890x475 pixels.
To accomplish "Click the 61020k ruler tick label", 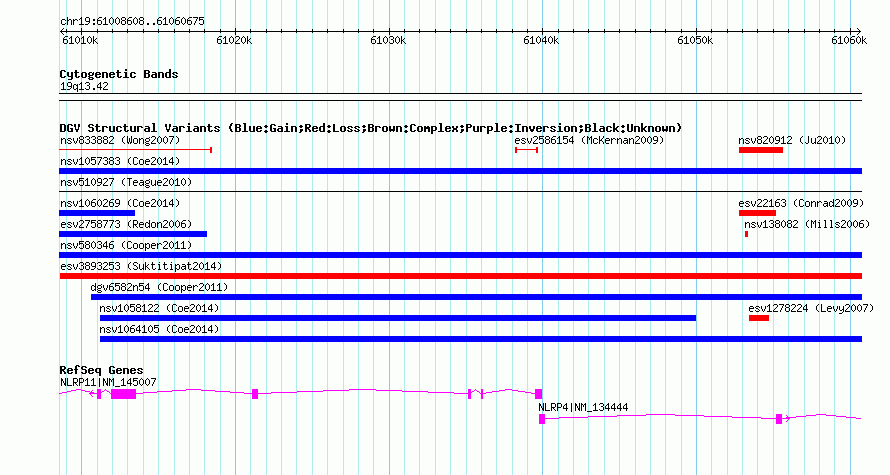I will (x=234, y=40).
